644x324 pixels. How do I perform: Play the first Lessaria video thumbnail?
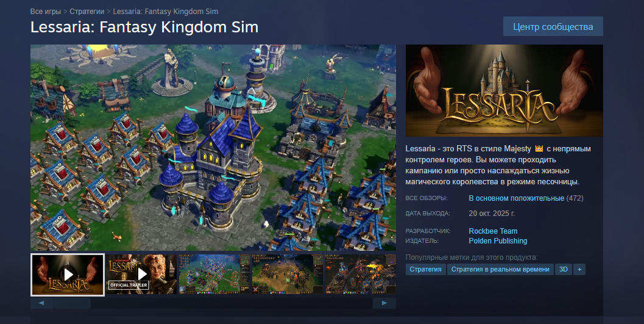68,274
